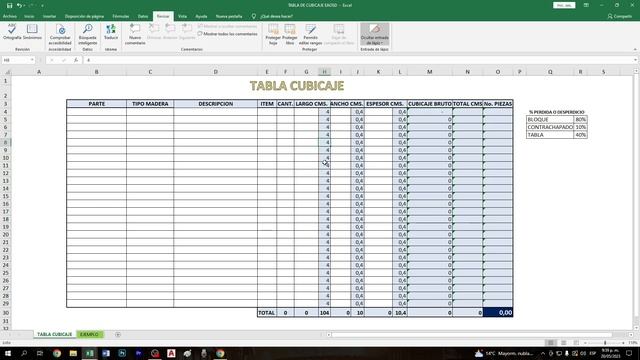This screenshot has height=360, width=640.
Task: Run the Ortografía spell check
Action: tap(12, 32)
